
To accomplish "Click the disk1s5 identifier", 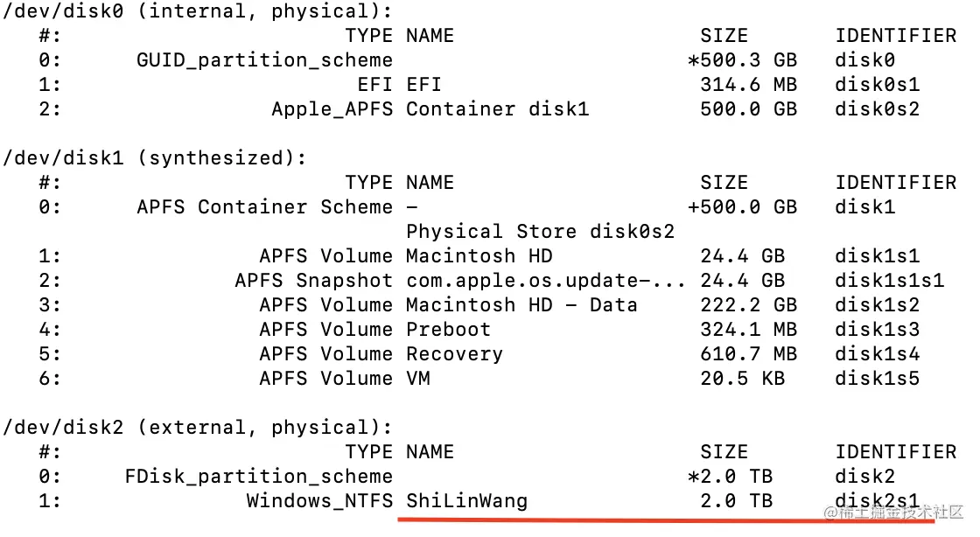I will (877, 379).
